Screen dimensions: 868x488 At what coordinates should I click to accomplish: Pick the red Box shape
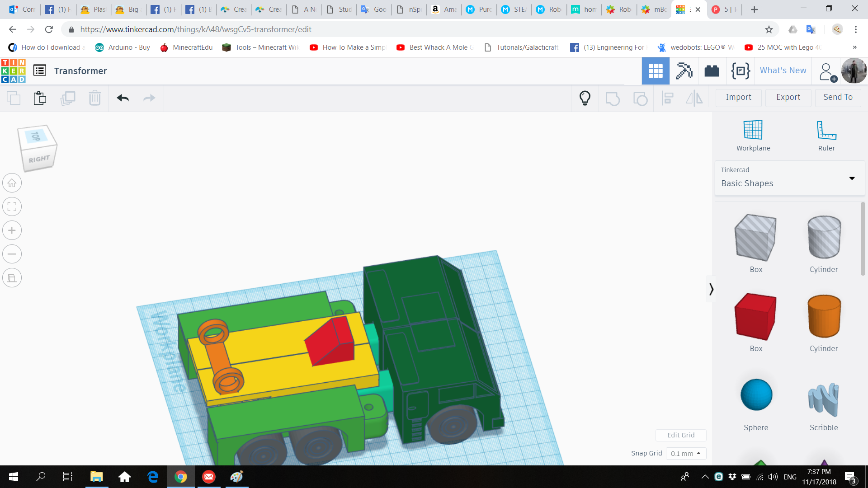point(755,317)
